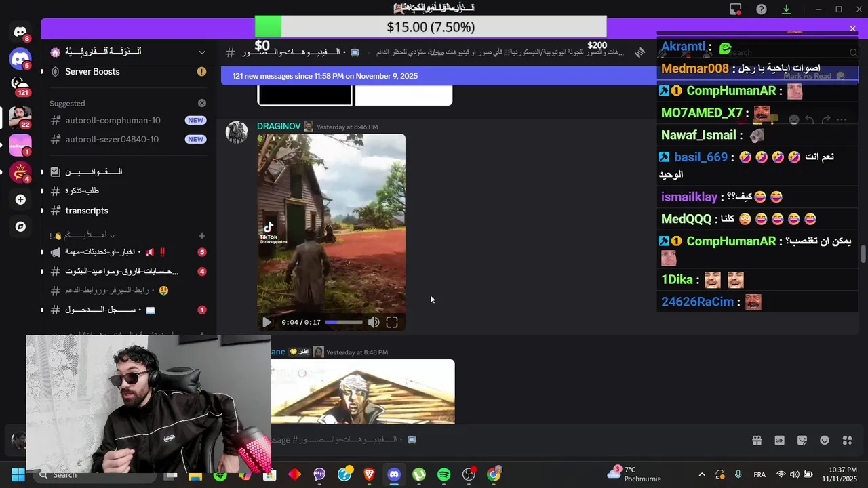868x488 pixels.
Task: Open Brave browser from the taskbar
Action: click(369, 474)
